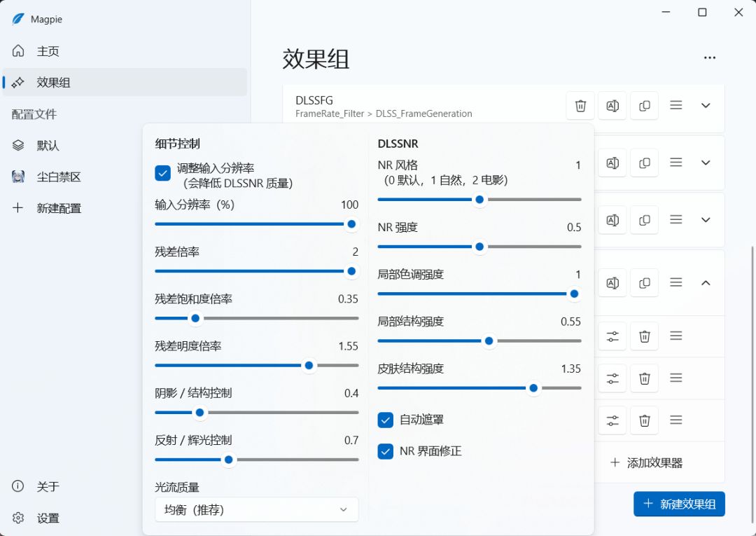Click the NR 风格 slider thumb
756x536 pixels.
pyautogui.click(x=479, y=199)
